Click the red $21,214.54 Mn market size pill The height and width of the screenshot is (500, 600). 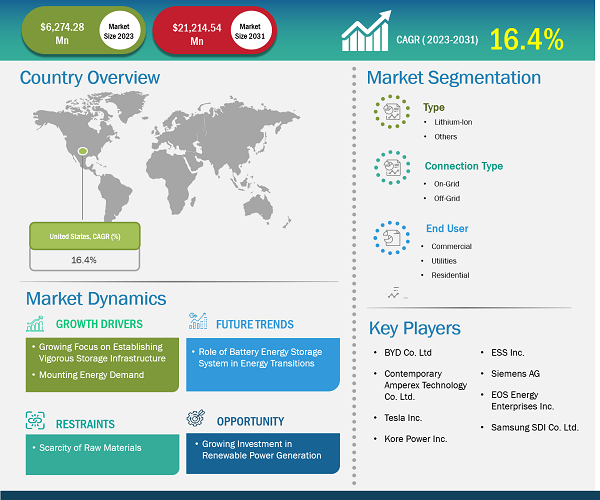point(215,31)
